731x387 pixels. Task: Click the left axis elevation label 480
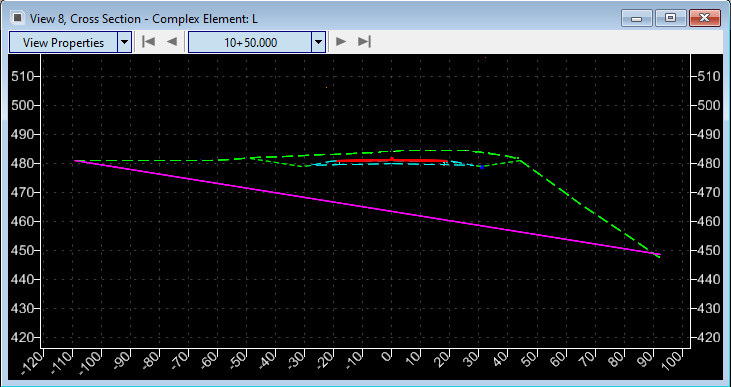tap(22, 164)
